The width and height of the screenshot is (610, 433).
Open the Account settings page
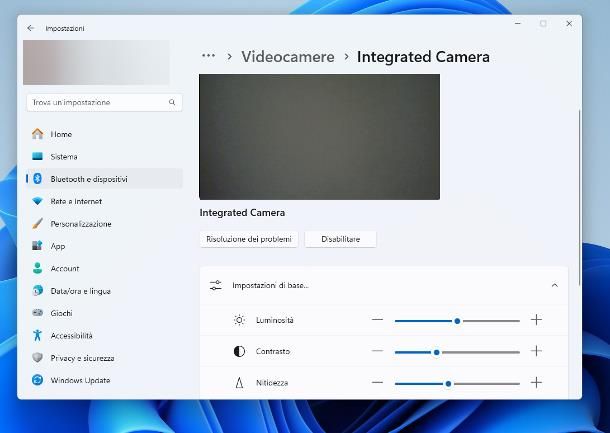point(64,268)
